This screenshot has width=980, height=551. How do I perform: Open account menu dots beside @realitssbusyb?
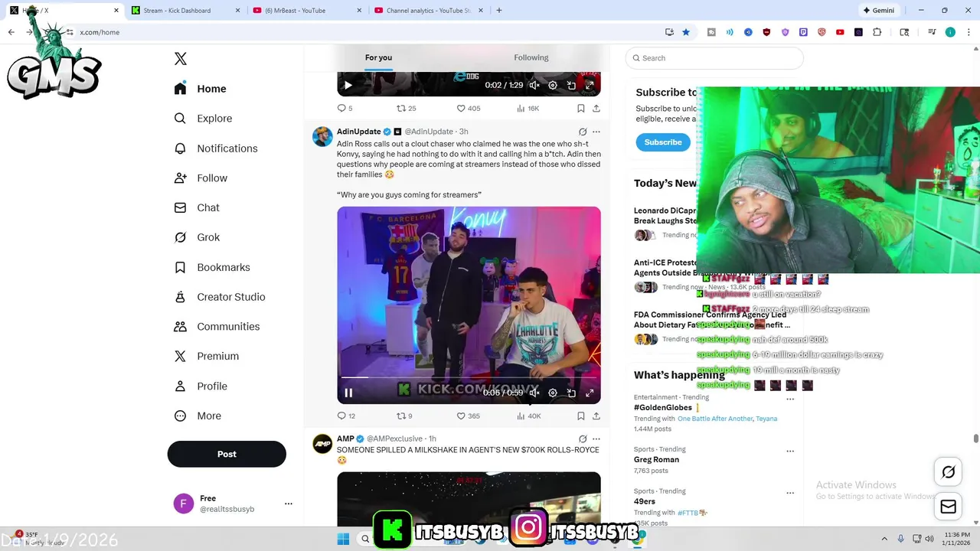(x=289, y=504)
